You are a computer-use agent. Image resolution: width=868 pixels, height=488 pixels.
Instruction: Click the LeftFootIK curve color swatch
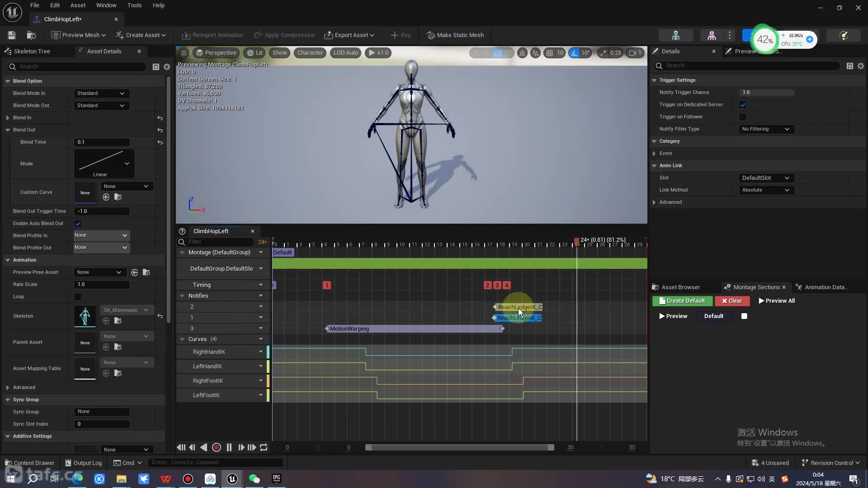point(268,395)
